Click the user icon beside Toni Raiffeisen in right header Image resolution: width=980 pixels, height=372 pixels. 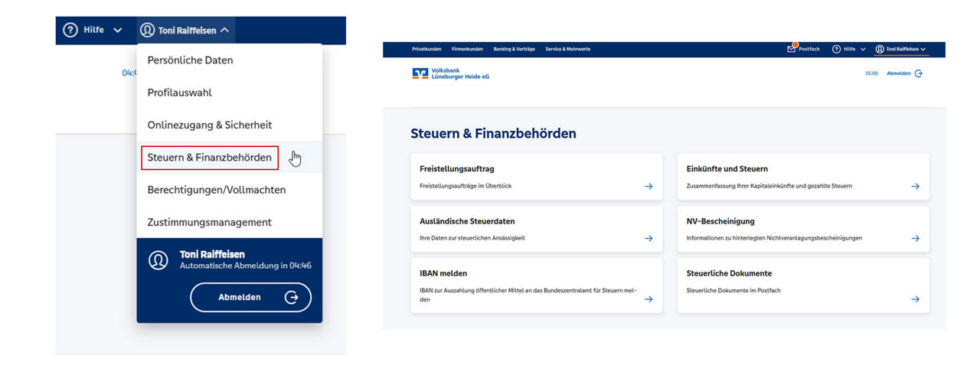880,49
